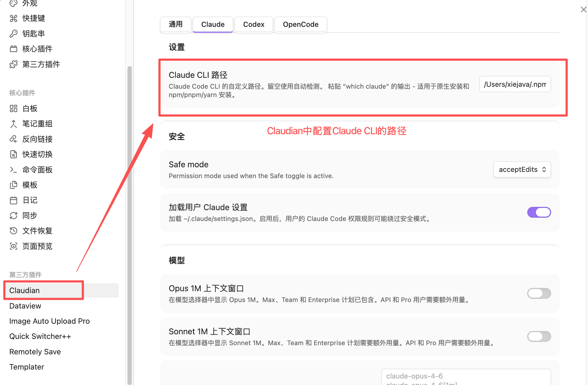Select Claudian plugin settings
588x385 pixels.
(61, 290)
